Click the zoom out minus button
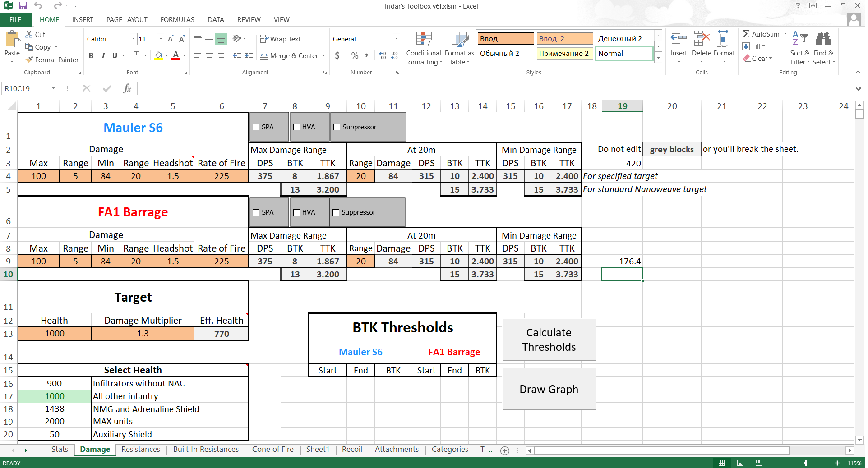The image size is (868, 468). (x=772, y=463)
